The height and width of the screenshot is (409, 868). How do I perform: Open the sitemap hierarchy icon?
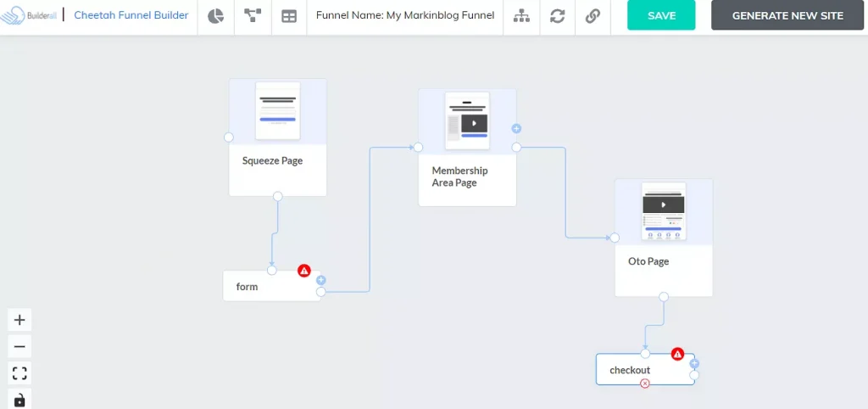click(521, 16)
